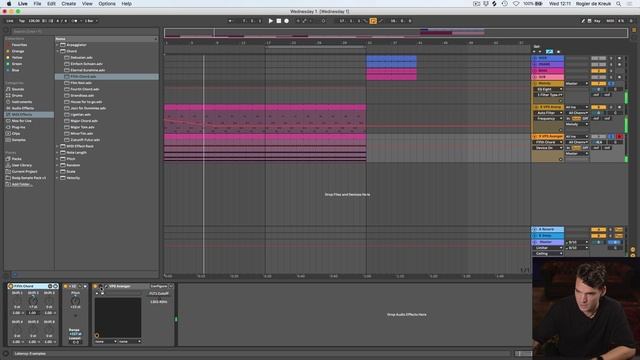This screenshot has height=360, width=640.
Task: Select the Yellow collection tag
Action: click(17, 58)
